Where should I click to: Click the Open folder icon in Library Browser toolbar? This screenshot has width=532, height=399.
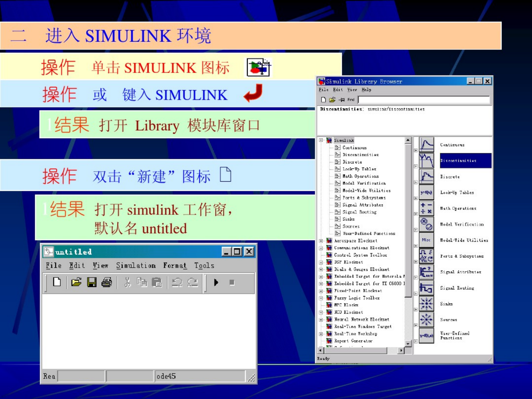point(332,100)
